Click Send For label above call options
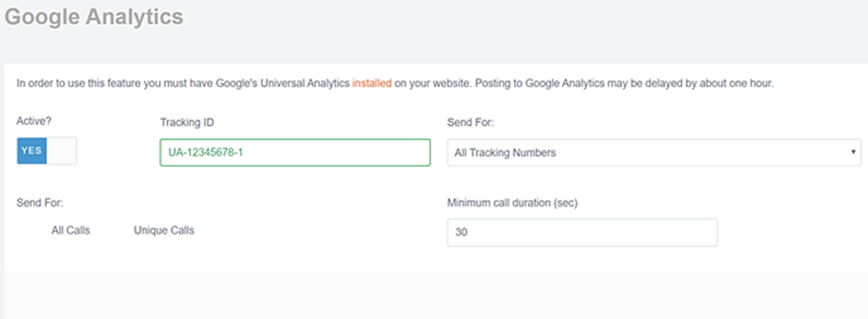 pyautogui.click(x=40, y=204)
